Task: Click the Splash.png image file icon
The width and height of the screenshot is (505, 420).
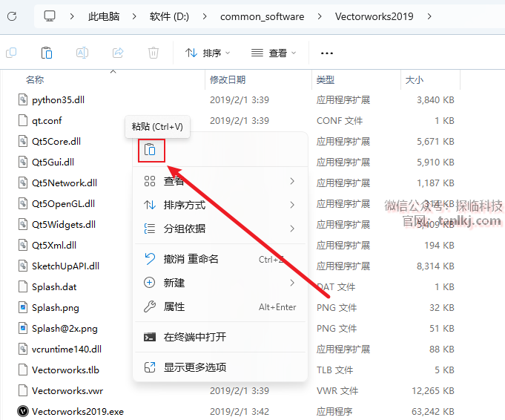Action: pyautogui.click(x=23, y=308)
